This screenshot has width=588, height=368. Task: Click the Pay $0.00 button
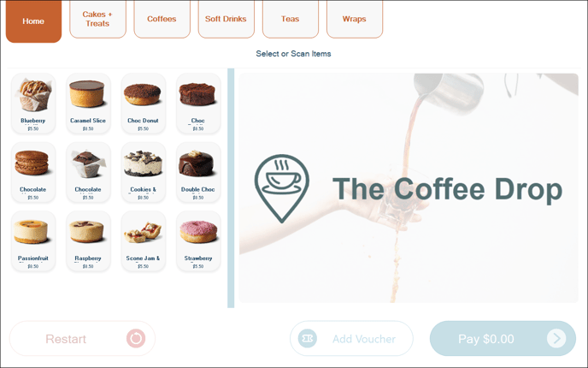[x=503, y=338]
